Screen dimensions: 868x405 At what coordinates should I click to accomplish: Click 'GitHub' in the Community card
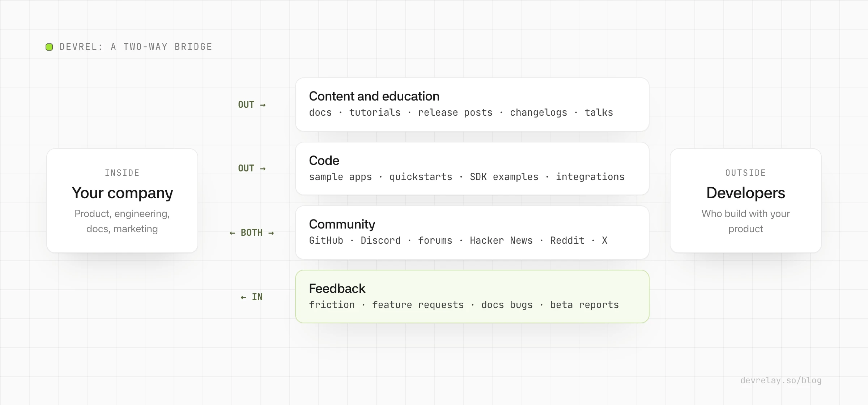(x=326, y=241)
